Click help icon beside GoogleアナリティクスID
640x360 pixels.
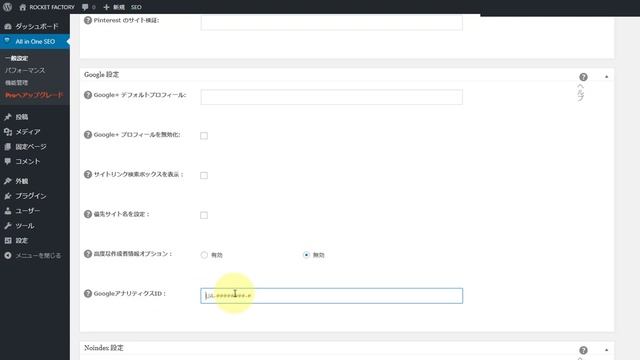click(88, 293)
